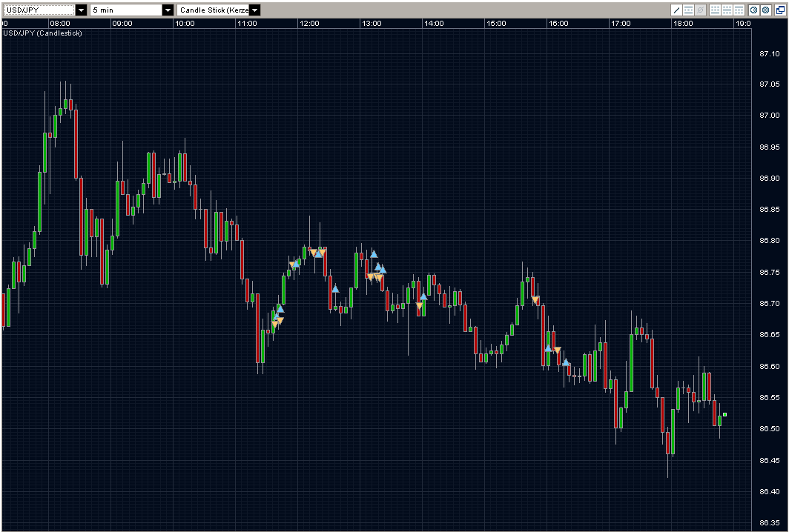The height and width of the screenshot is (532, 789).
Task: Click the 87.10 price axis label
Action: 770,54
